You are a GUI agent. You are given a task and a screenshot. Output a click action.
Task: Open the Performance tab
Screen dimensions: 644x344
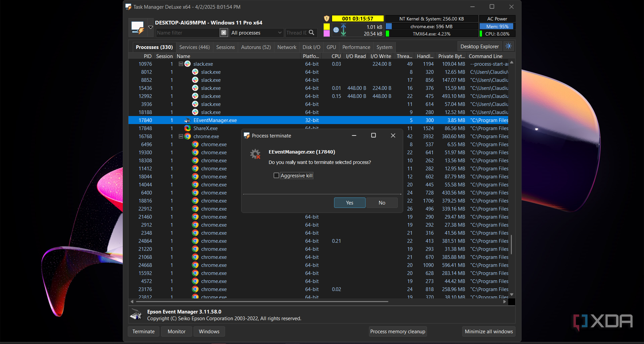click(356, 47)
